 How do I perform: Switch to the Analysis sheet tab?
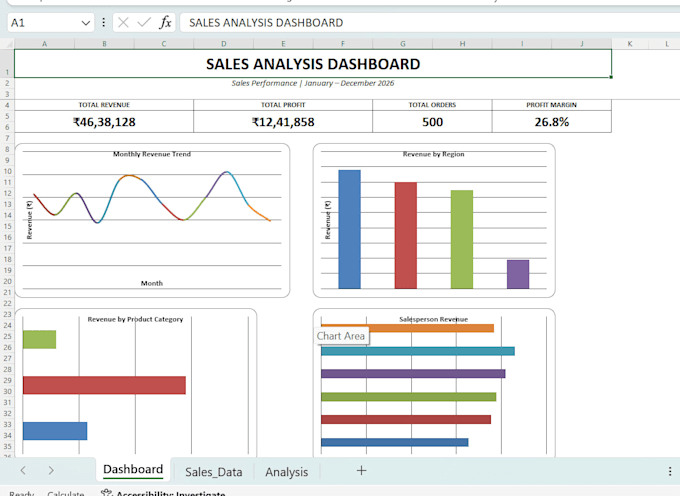coord(287,472)
